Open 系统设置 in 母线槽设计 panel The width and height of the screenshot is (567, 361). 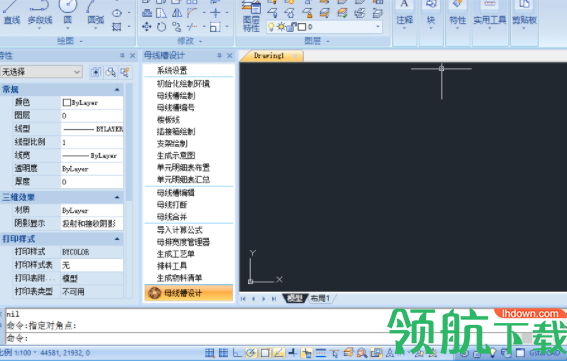(x=172, y=71)
